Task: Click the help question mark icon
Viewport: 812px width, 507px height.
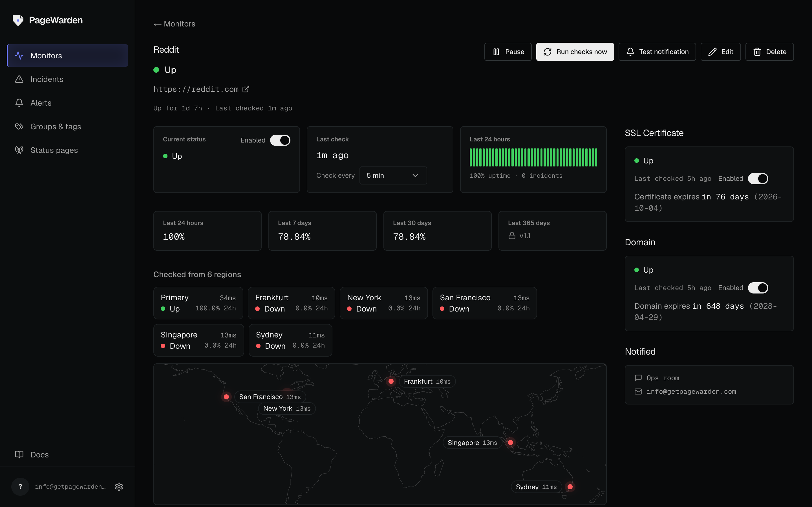Action: [x=20, y=486]
